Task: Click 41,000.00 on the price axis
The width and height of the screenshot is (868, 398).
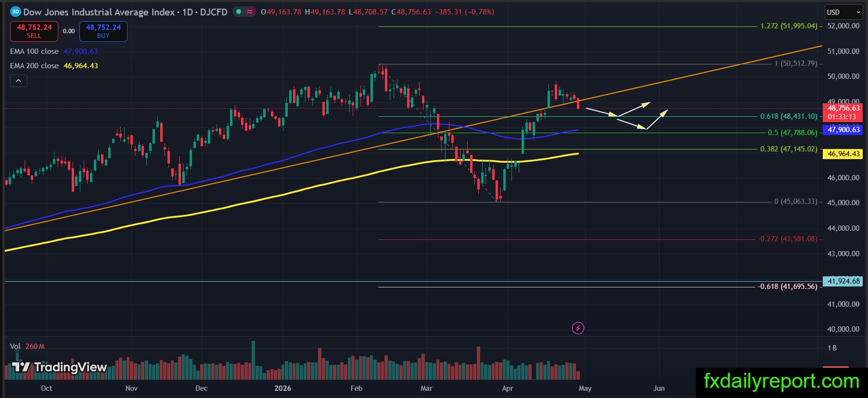Action: pos(843,304)
